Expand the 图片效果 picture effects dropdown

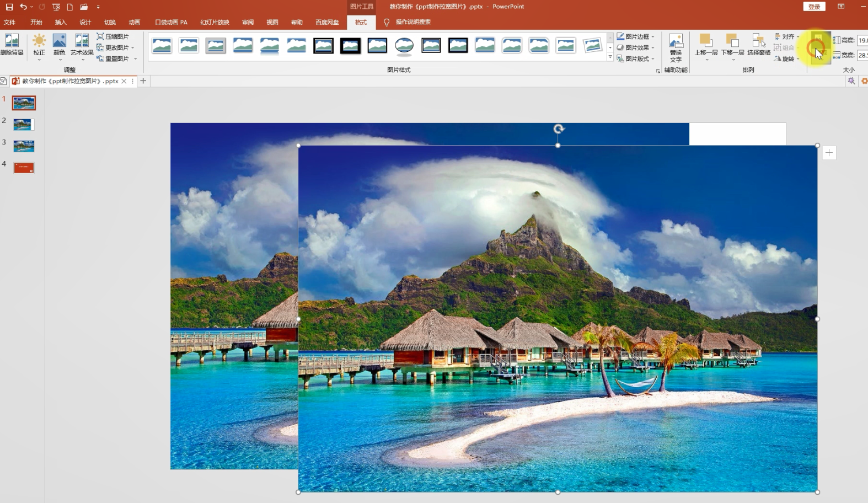636,47
